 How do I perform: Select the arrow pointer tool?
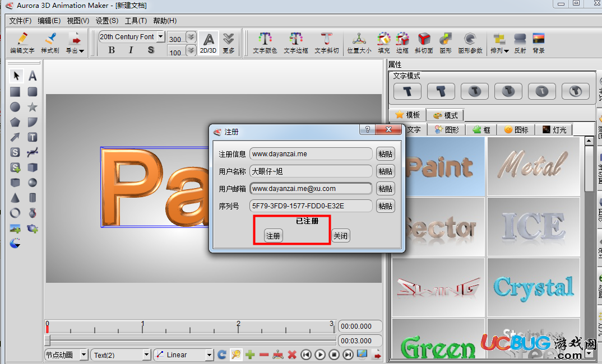coord(16,76)
